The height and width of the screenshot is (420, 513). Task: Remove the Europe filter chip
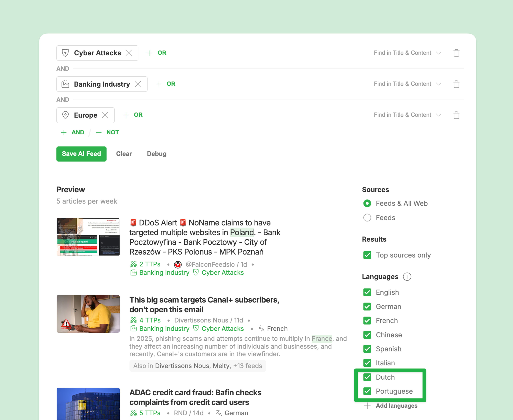[105, 115]
